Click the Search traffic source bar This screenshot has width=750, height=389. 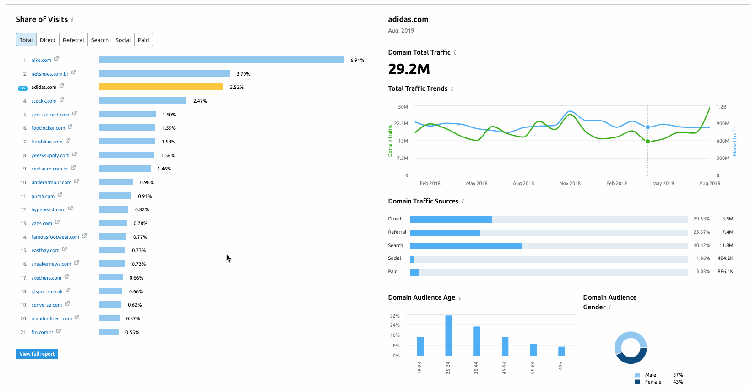(466, 245)
